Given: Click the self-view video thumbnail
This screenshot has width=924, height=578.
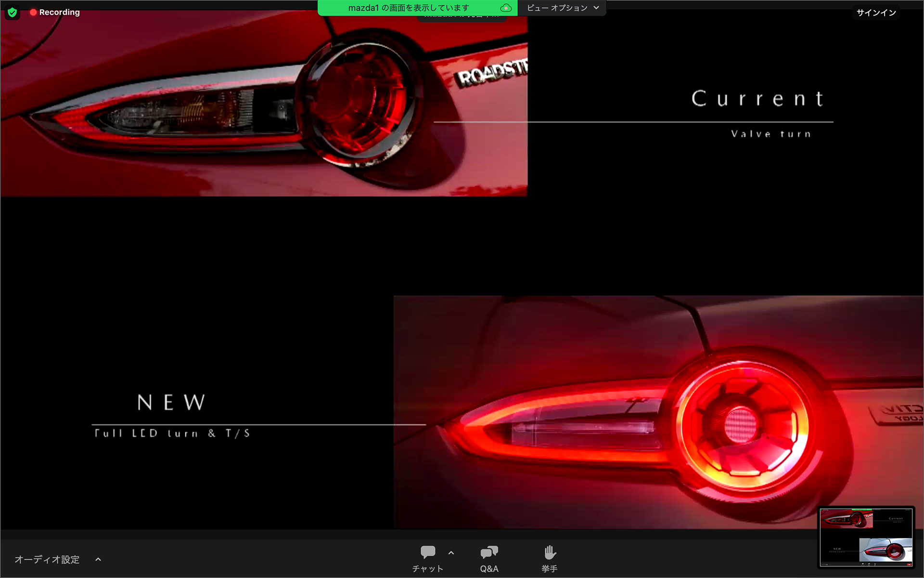Looking at the screenshot, I should pyautogui.click(x=866, y=537).
